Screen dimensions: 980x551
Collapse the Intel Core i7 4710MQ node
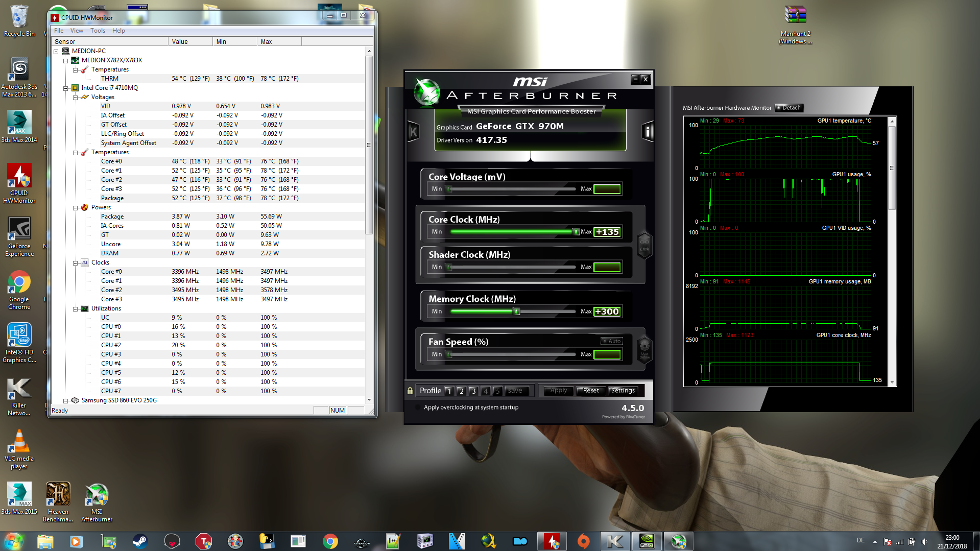[65, 88]
